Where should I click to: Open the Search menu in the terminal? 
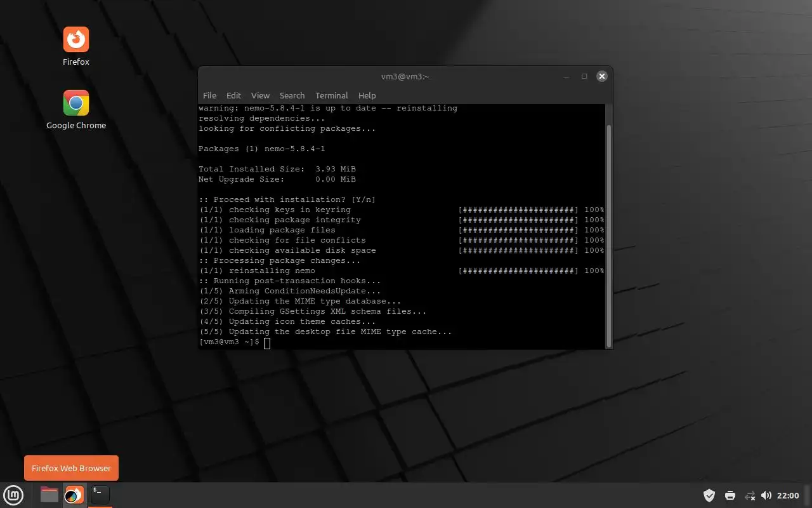point(292,95)
